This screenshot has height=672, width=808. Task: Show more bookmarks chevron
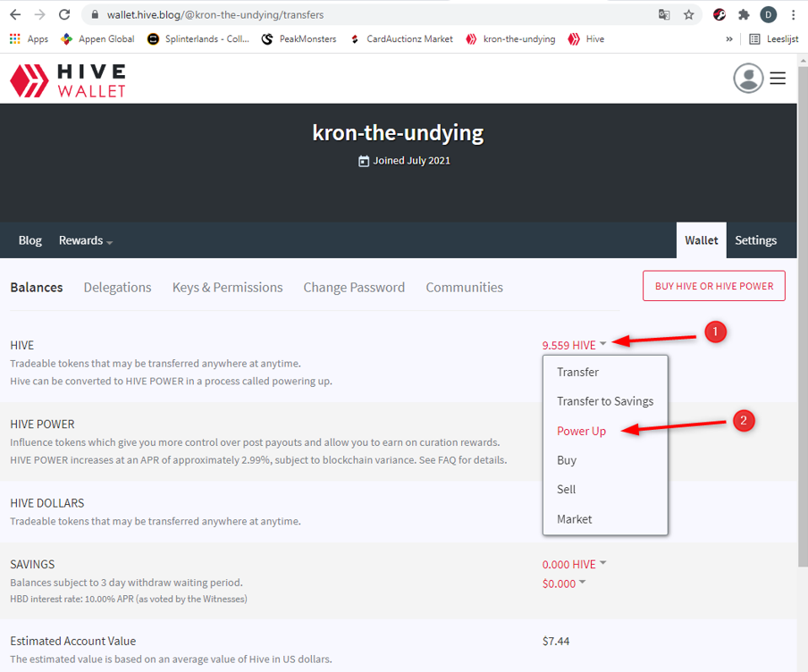coord(729,39)
